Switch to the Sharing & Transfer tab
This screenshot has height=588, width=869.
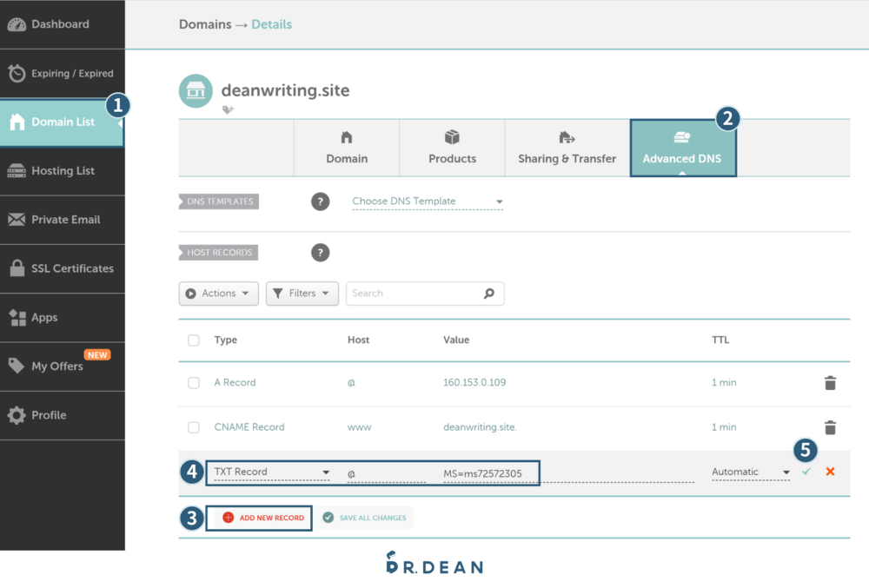point(567,148)
